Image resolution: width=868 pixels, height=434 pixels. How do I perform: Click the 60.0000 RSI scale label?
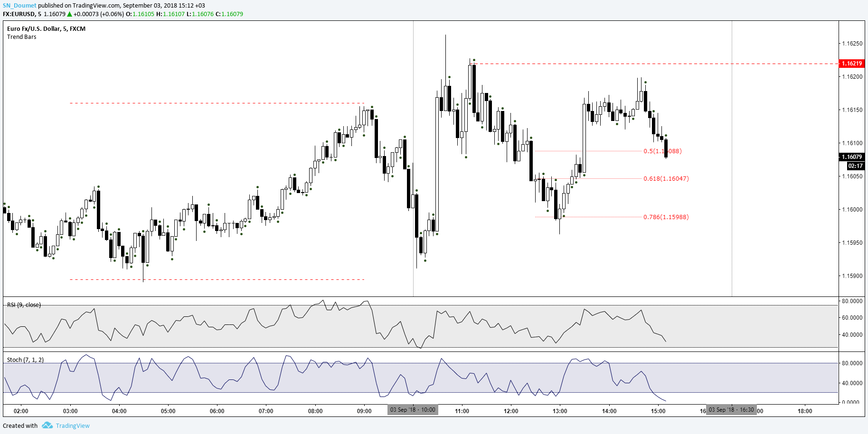click(x=852, y=318)
